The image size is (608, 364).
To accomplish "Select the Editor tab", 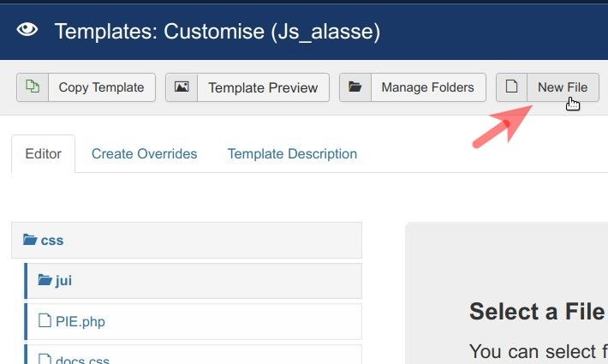I will pos(43,154).
